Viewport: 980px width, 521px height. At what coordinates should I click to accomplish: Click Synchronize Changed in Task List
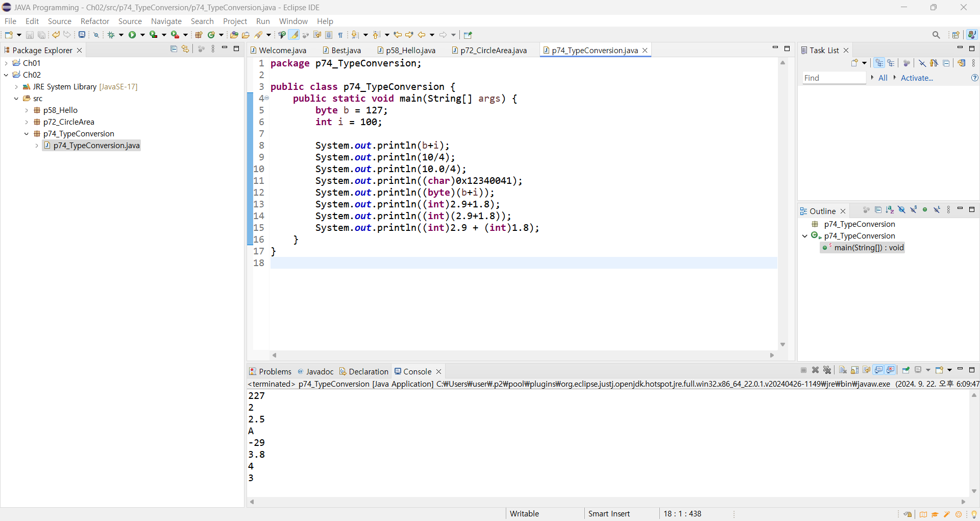click(x=962, y=63)
